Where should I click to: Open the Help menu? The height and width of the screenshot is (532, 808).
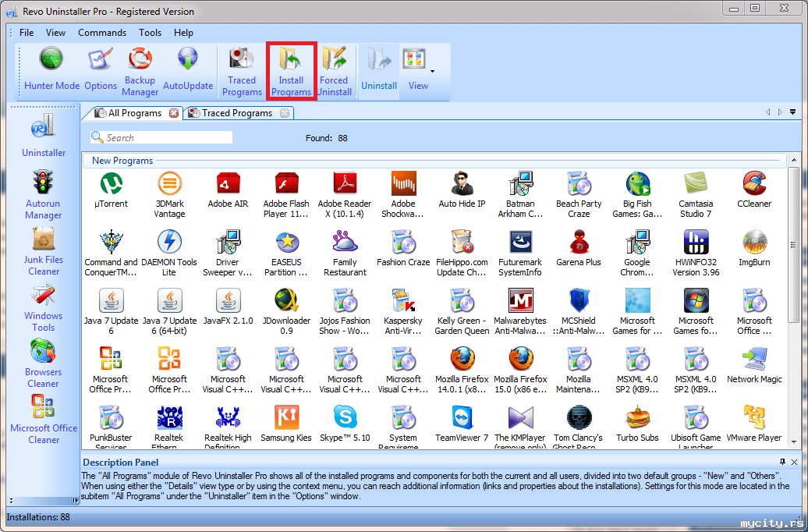coord(183,33)
